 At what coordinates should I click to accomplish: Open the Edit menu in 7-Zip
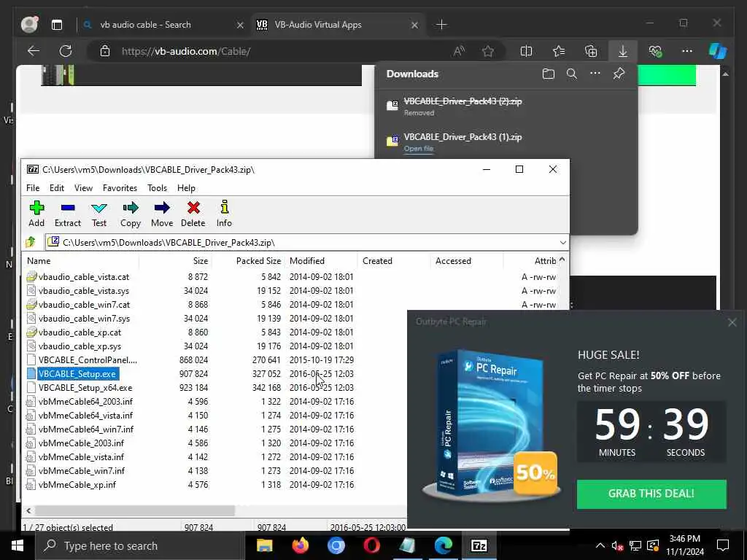pos(57,188)
